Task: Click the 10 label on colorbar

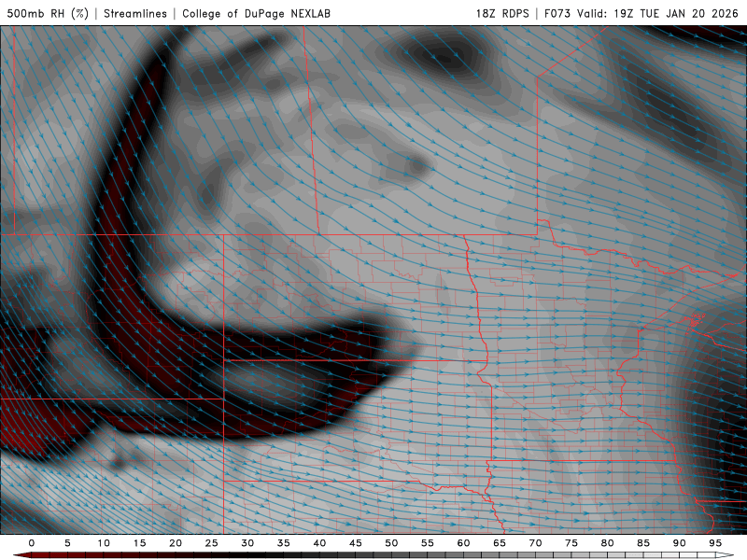Action: click(104, 543)
